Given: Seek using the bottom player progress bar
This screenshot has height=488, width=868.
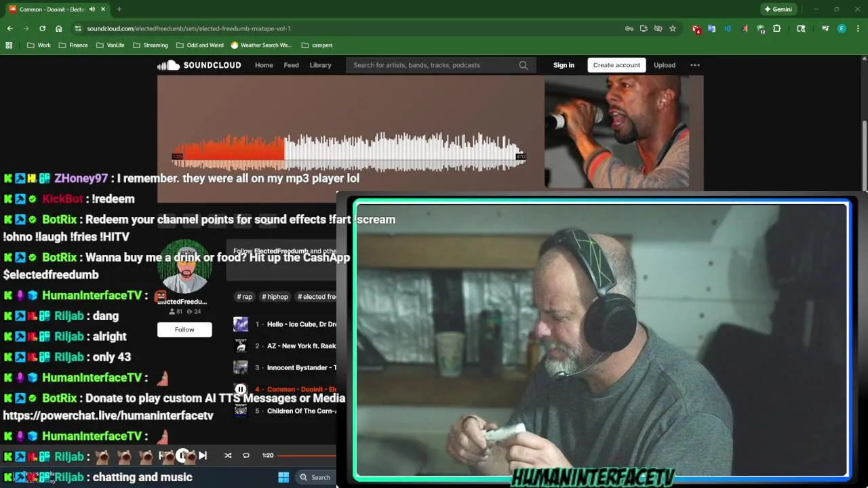Looking at the screenshot, I should pyautogui.click(x=307, y=455).
